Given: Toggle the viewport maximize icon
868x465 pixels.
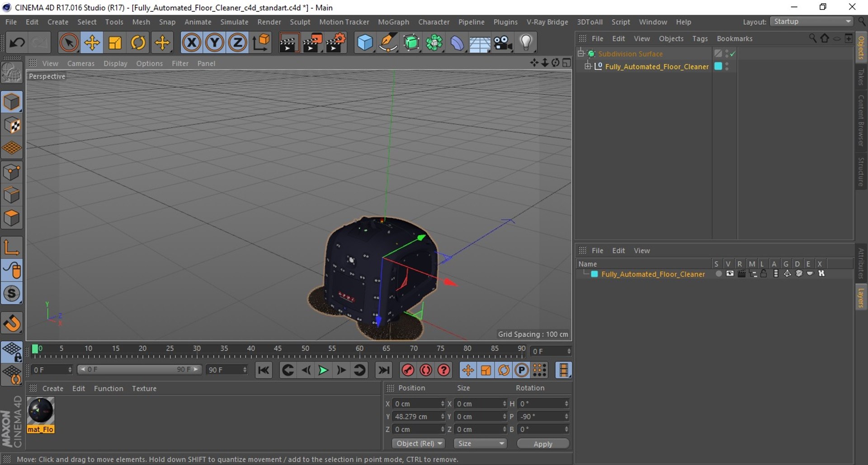Looking at the screenshot, I should 566,63.
